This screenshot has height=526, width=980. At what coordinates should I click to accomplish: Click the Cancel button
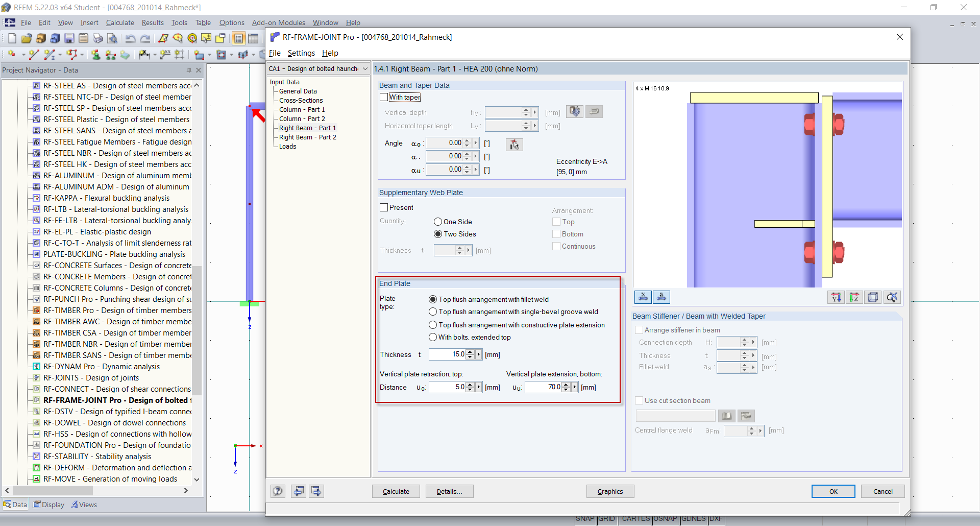pyautogui.click(x=883, y=491)
